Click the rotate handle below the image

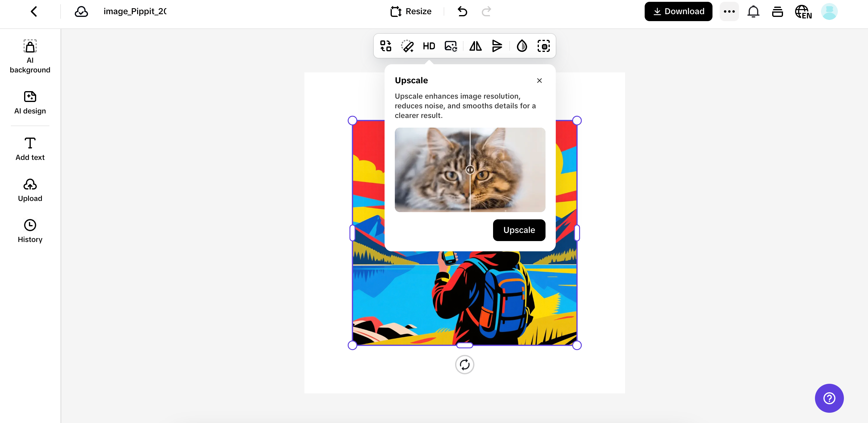click(x=464, y=364)
